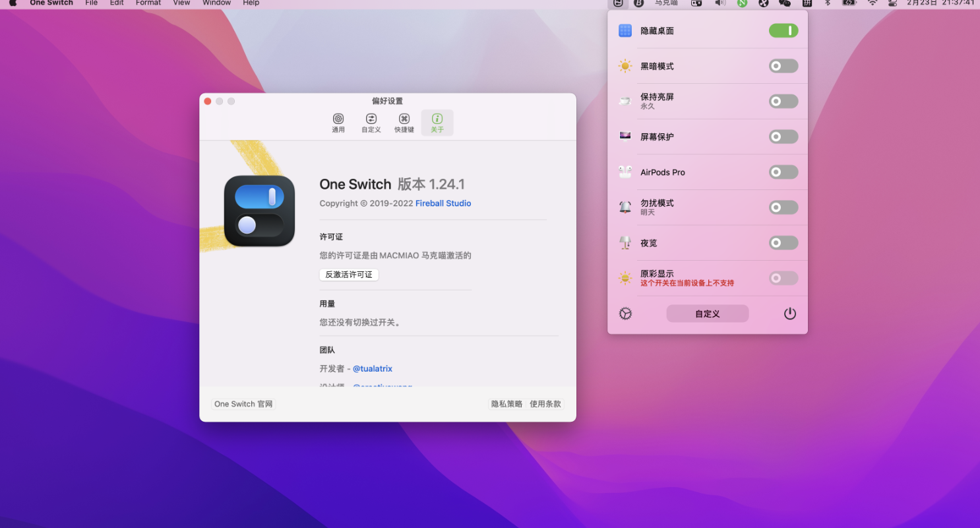This screenshot has width=980, height=528.
Task: Enable the 勿扰模式 switch
Action: click(x=783, y=208)
